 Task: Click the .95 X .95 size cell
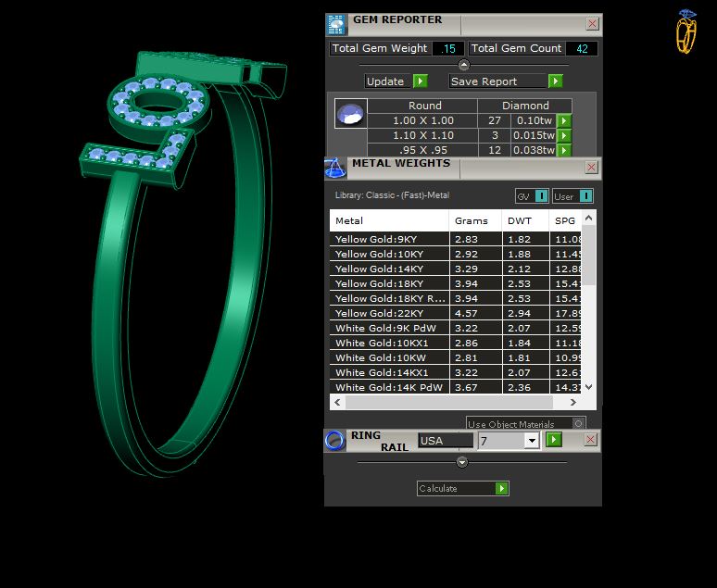click(x=423, y=150)
